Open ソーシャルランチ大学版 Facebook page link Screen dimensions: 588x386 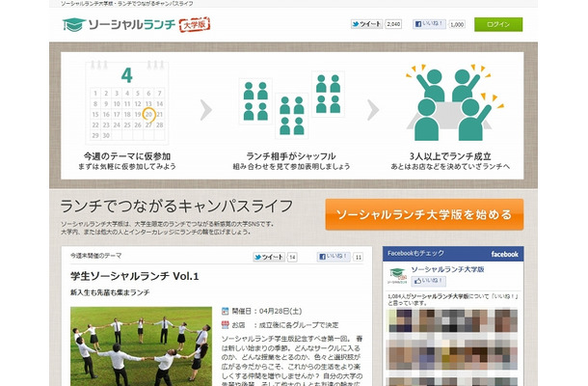coord(447,269)
